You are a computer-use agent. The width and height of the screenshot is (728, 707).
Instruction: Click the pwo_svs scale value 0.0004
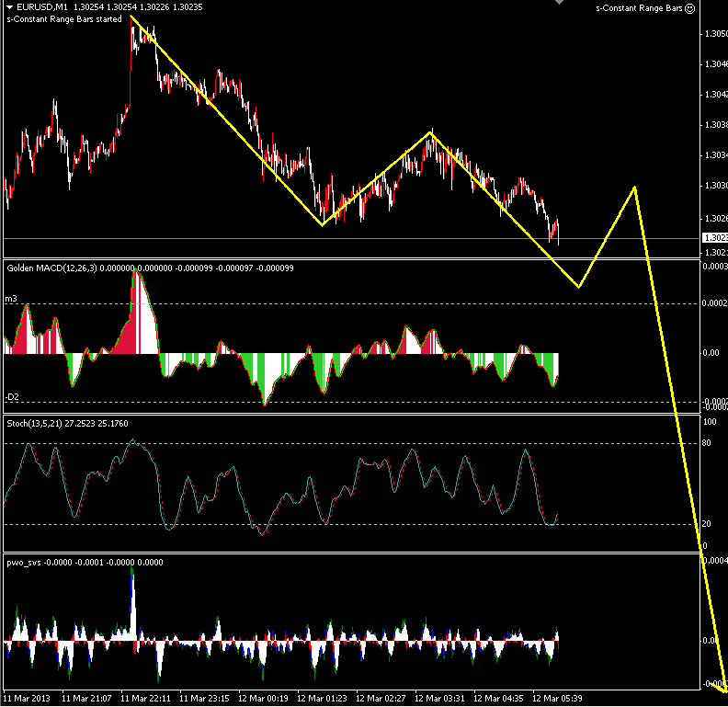click(714, 561)
